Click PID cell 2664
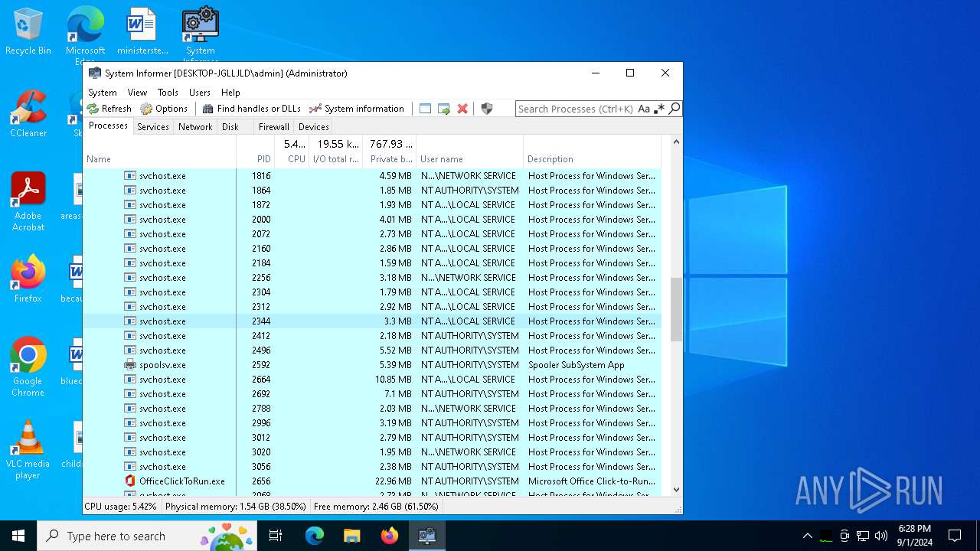Image resolution: width=980 pixels, height=551 pixels. (261, 380)
